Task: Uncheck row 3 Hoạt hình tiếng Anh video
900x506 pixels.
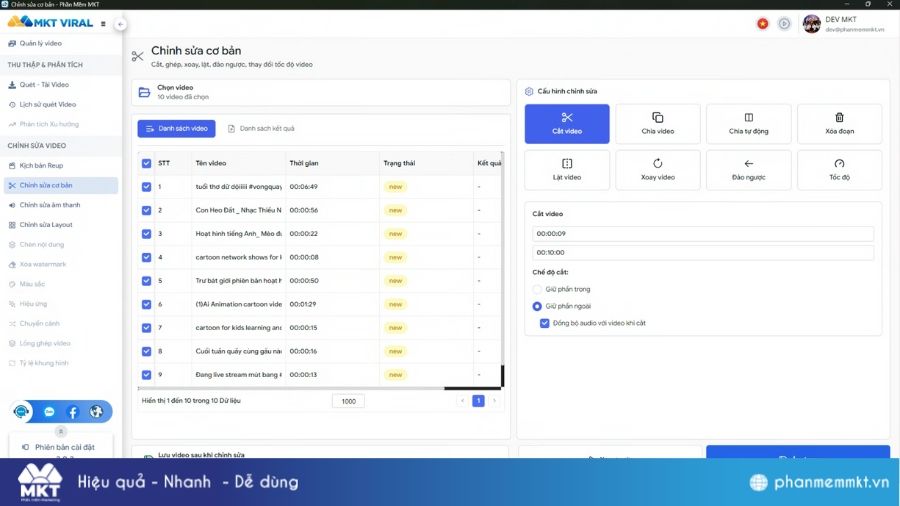Action: pyautogui.click(x=146, y=233)
